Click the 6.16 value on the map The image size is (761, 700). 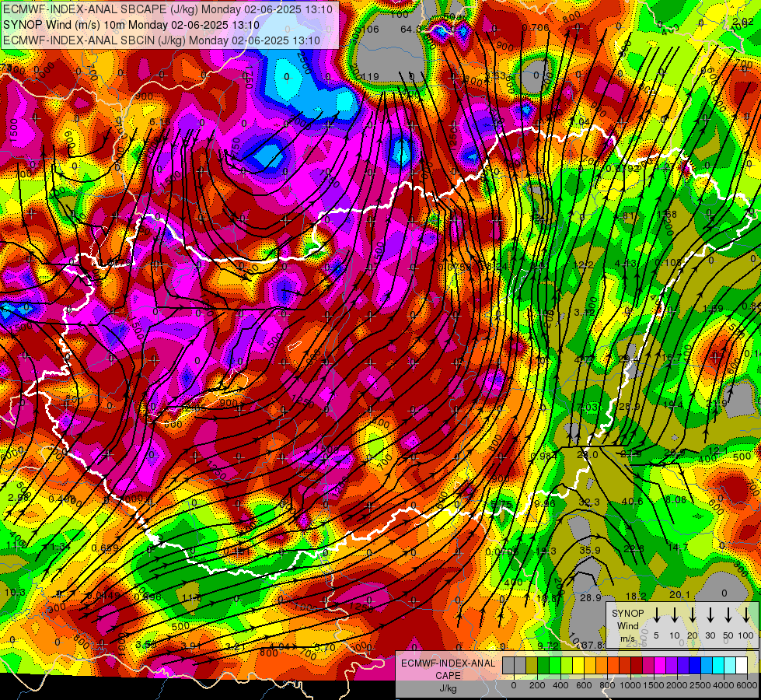coord(159,122)
